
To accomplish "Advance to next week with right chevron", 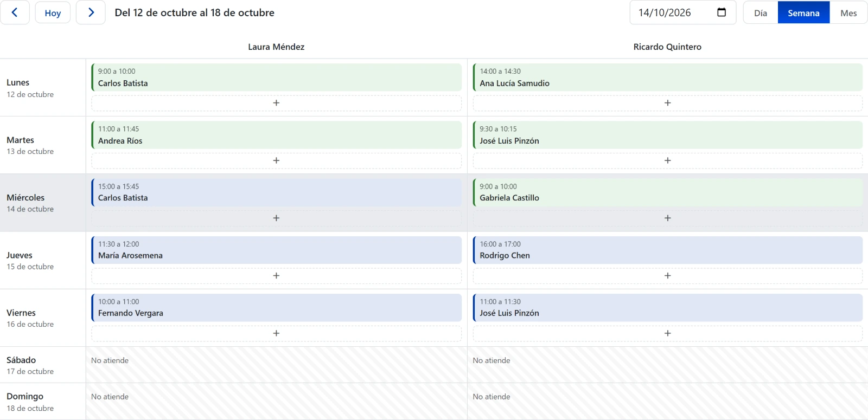I will click(91, 12).
